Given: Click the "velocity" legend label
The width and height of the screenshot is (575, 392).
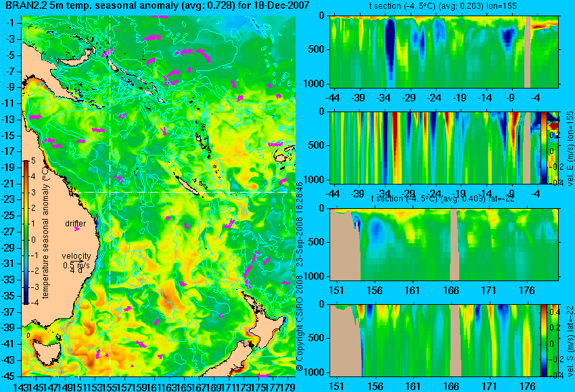Looking at the screenshot, I should coord(76,256).
